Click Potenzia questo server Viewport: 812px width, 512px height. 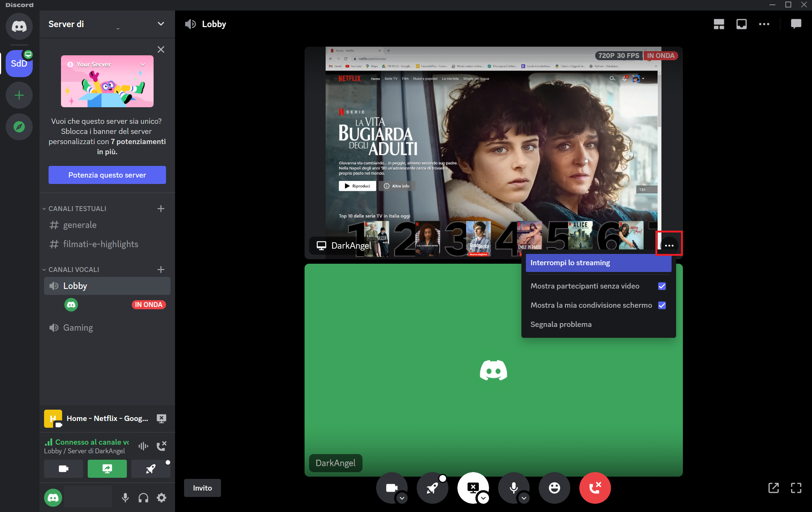coord(107,175)
